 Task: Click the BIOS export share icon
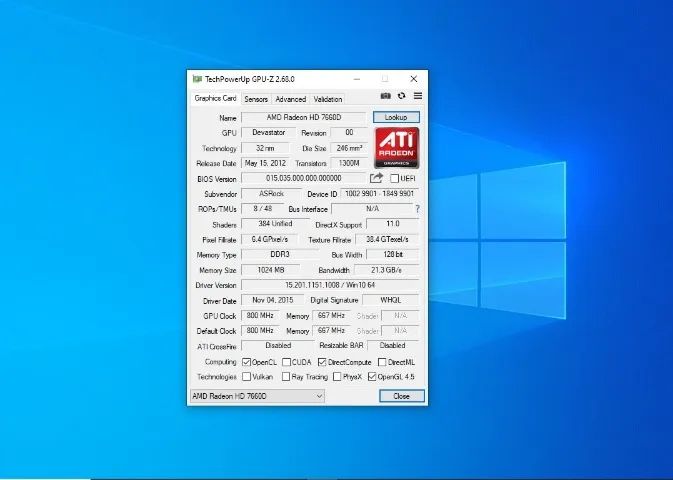tap(376, 178)
